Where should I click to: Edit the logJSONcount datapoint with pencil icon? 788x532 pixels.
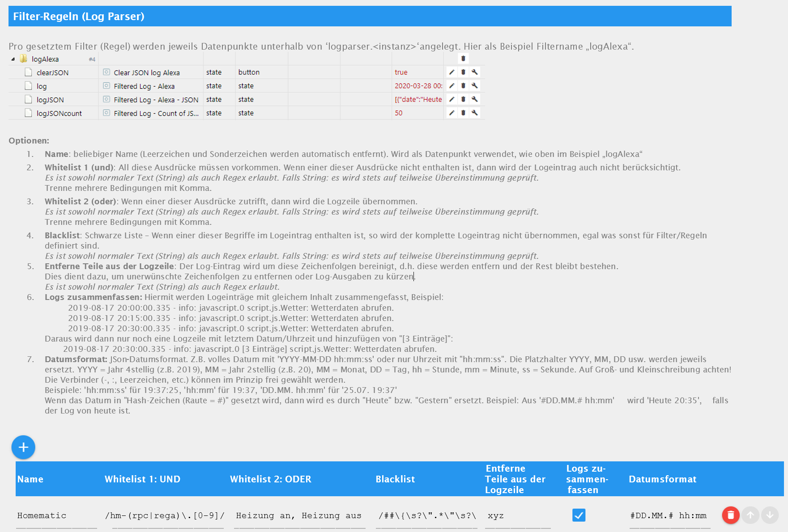[452, 113]
